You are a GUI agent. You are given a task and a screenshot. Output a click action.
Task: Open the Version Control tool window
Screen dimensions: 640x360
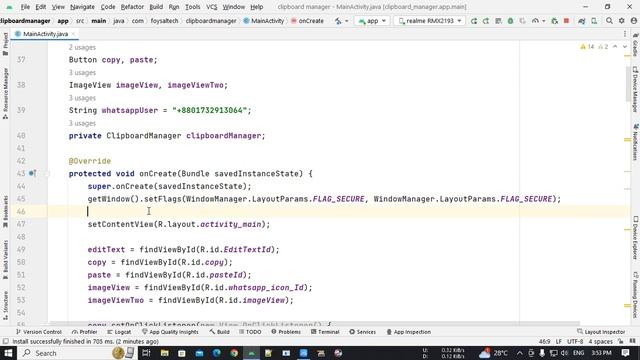tap(38, 332)
